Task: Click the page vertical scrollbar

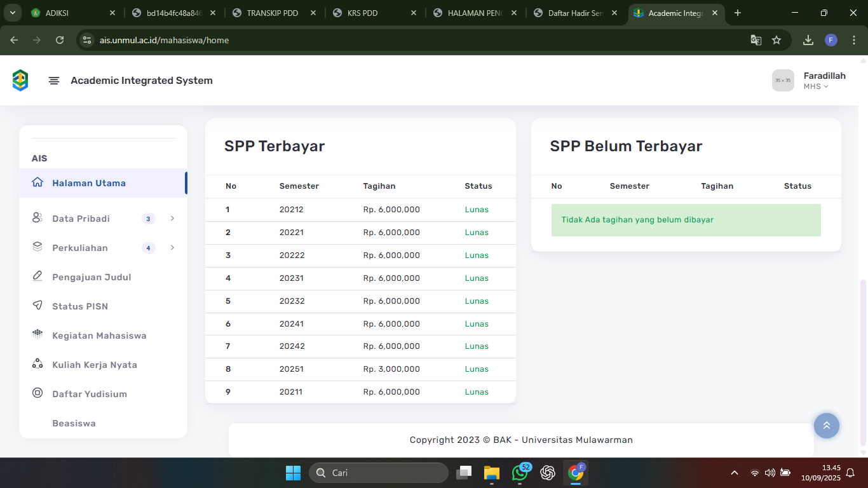Action: tap(863, 362)
